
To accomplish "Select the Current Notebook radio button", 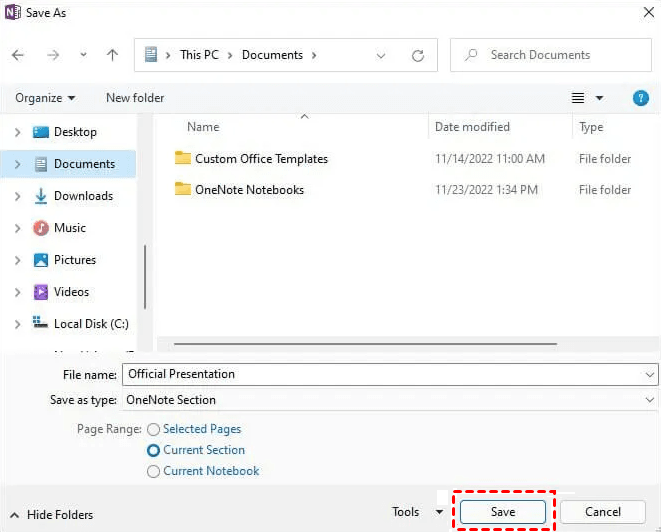I will point(153,471).
